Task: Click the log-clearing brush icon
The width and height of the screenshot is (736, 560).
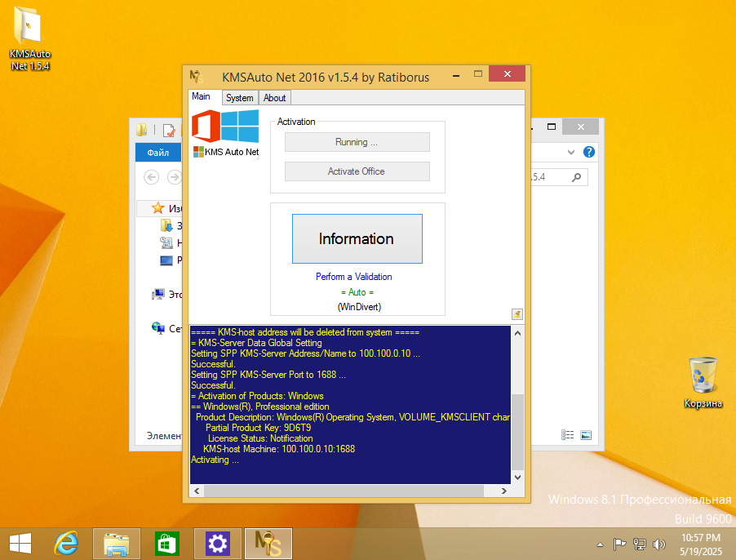Action: click(517, 313)
